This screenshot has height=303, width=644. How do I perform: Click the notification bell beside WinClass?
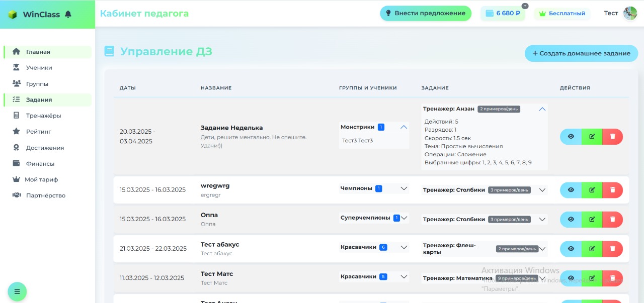coord(68,15)
